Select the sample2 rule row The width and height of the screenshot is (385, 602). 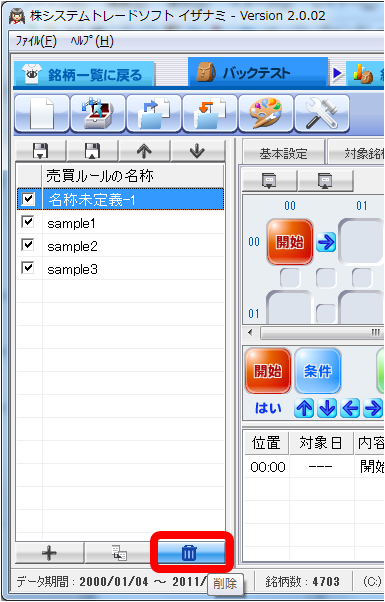click(x=121, y=246)
